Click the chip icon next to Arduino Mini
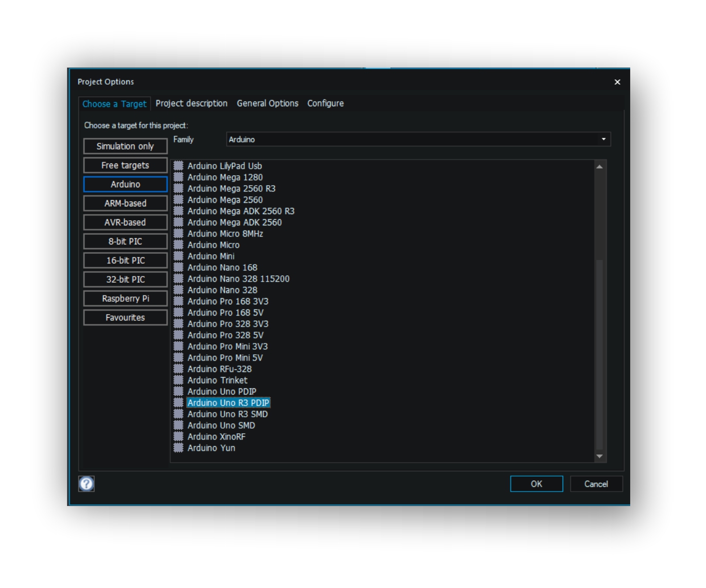 pyautogui.click(x=178, y=256)
